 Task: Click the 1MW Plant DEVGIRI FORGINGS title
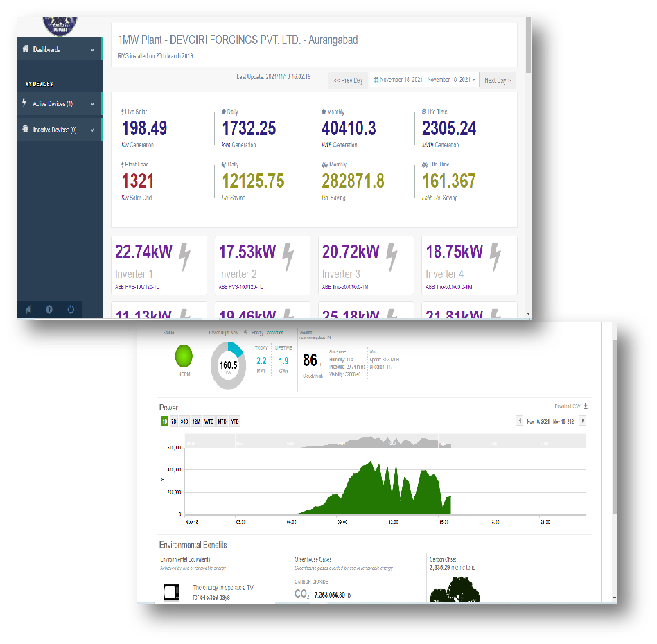coord(238,40)
